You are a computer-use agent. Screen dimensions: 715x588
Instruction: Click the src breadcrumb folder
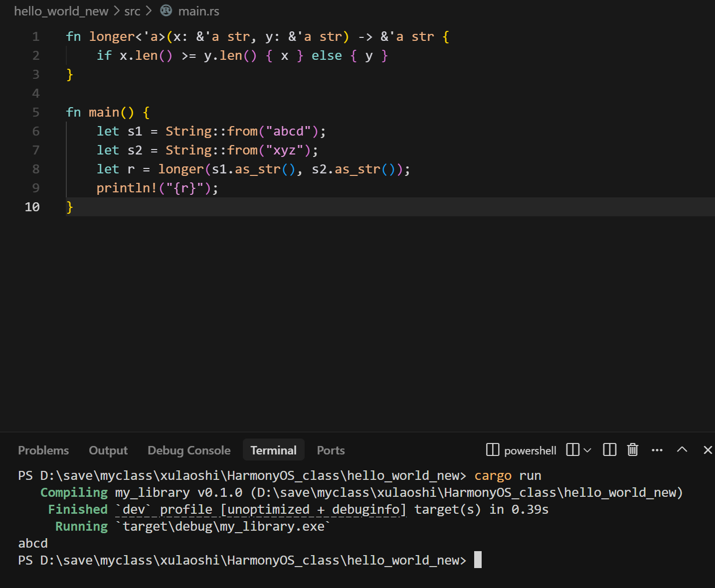click(x=132, y=11)
